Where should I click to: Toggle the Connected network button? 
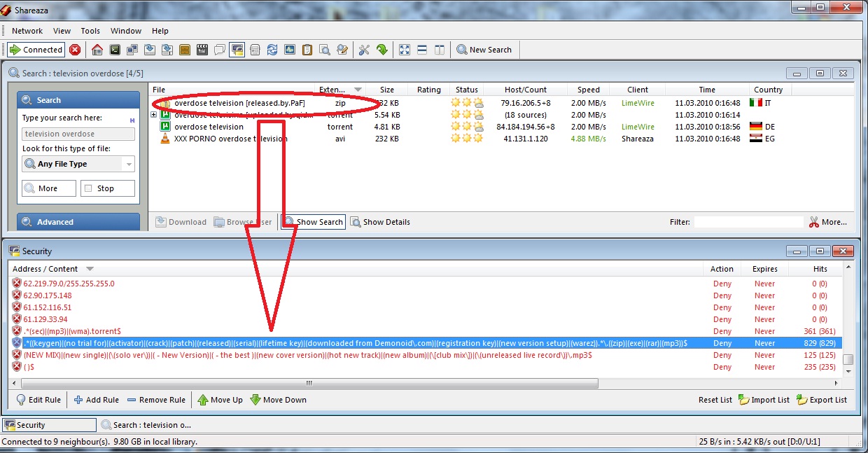pos(36,50)
